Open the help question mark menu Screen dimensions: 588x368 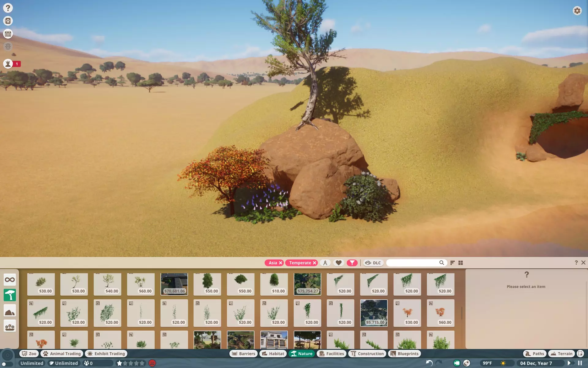(x=8, y=8)
